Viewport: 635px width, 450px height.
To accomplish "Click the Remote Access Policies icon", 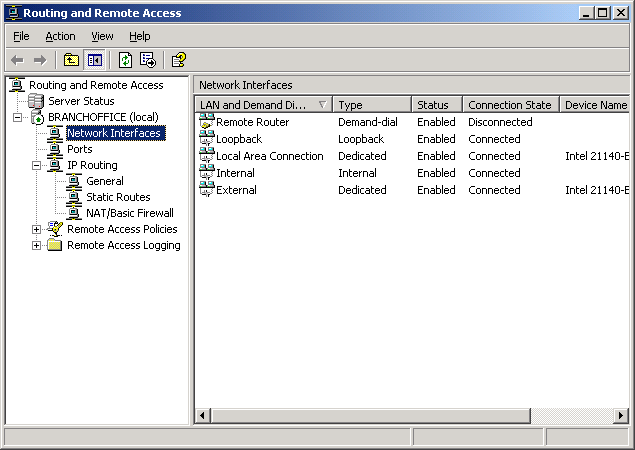I will click(x=55, y=229).
